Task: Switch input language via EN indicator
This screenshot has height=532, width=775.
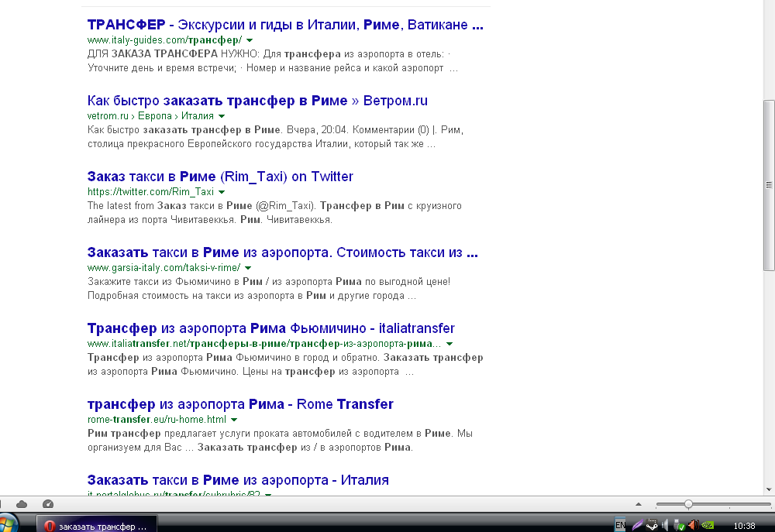Action: tap(620, 525)
